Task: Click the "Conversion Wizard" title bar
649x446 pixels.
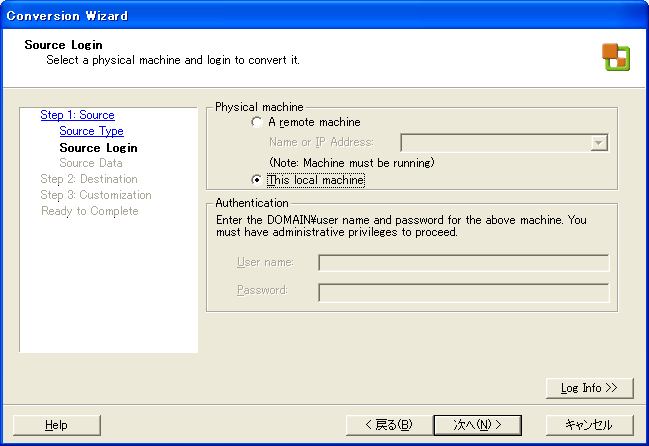Action: pos(300,15)
